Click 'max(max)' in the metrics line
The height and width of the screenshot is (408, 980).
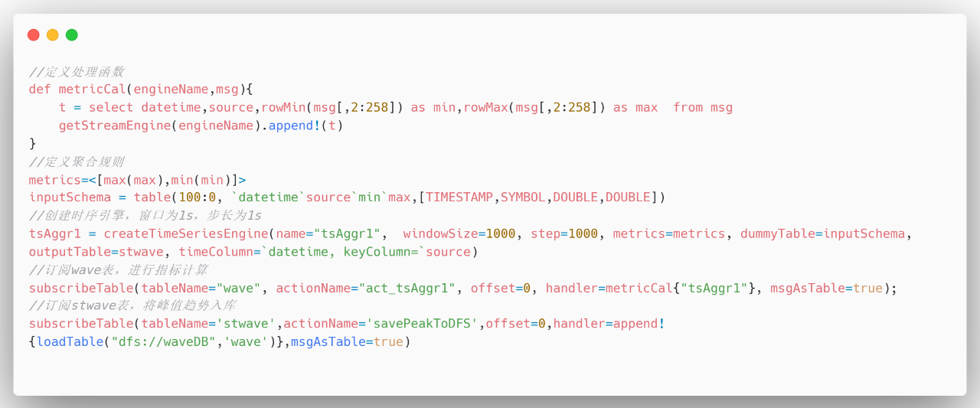click(x=133, y=180)
